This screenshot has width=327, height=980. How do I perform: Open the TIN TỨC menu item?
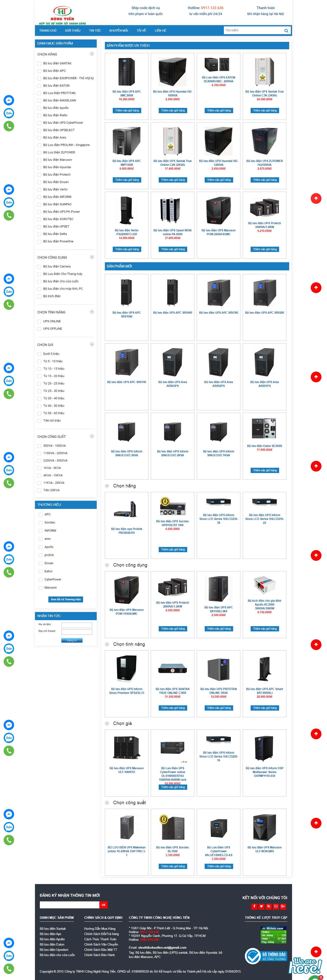coord(95,30)
